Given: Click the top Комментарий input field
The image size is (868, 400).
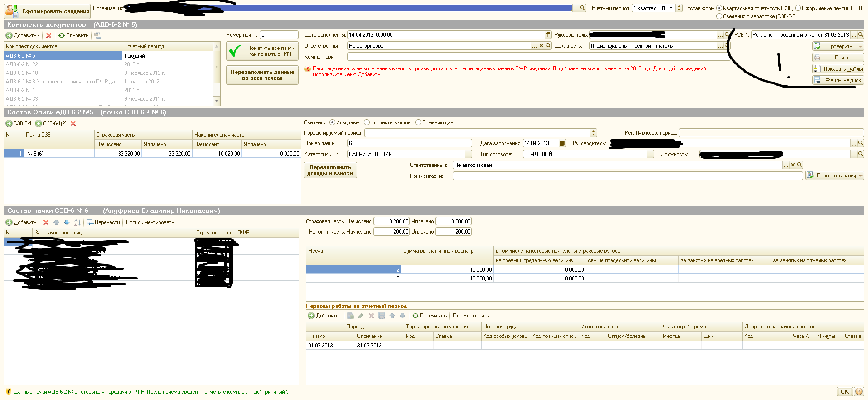Looking at the screenshot, I should pyautogui.click(x=537, y=57).
